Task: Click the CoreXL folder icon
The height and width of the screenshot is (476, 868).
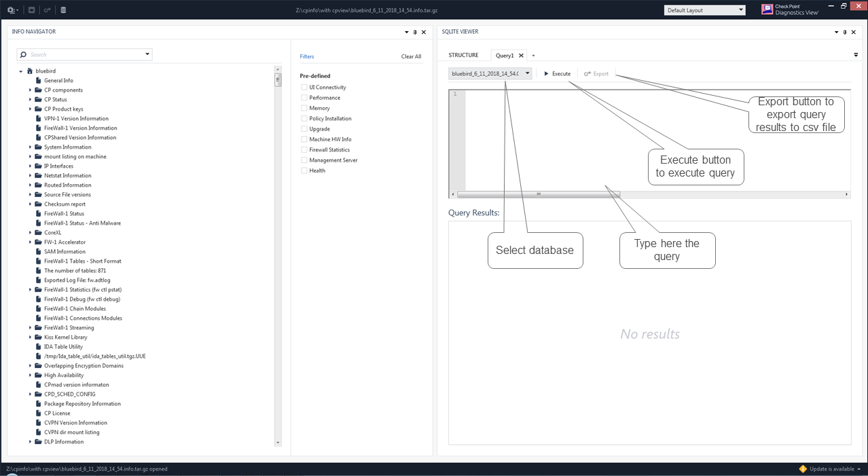Action: 38,232
